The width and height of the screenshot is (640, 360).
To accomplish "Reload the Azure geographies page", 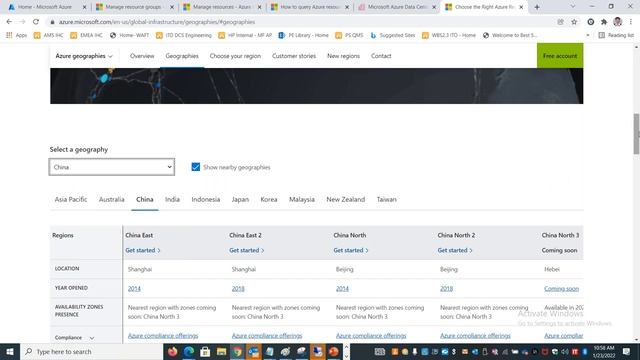I will [36, 22].
